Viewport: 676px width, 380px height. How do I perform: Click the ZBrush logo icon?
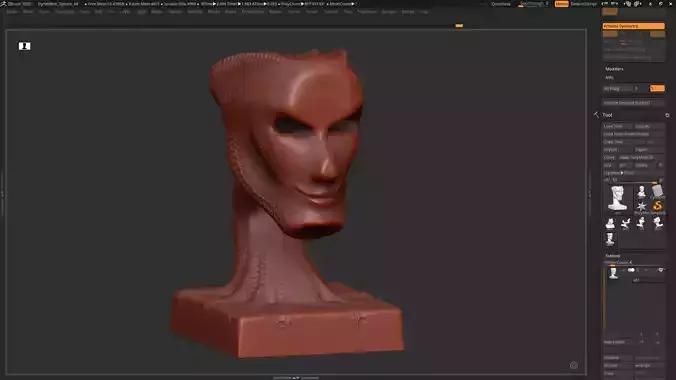click(3, 3)
